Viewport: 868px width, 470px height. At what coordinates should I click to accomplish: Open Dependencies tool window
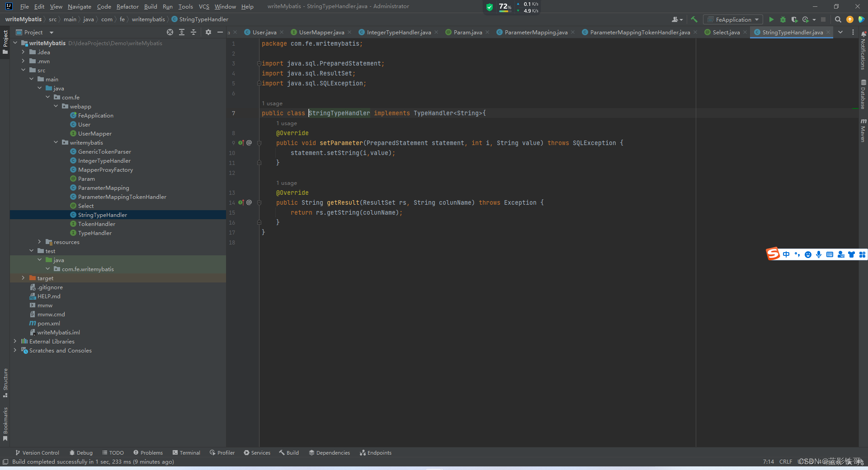(x=330, y=452)
